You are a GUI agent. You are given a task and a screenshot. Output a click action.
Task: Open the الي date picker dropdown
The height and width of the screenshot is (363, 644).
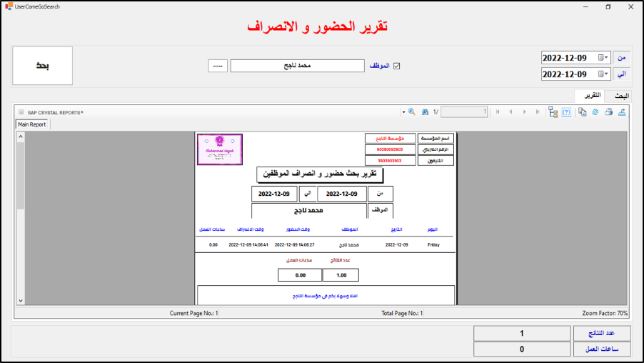(x=603, y=74)
